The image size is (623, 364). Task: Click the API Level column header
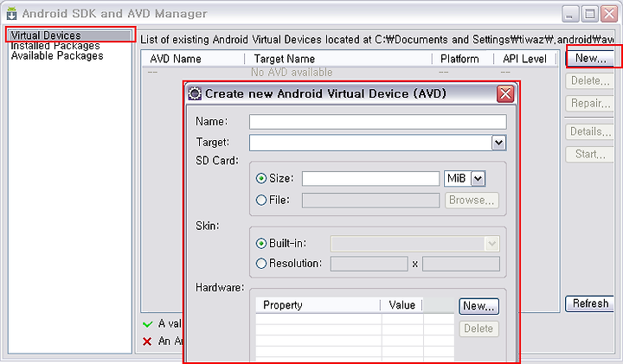[525, 59]
